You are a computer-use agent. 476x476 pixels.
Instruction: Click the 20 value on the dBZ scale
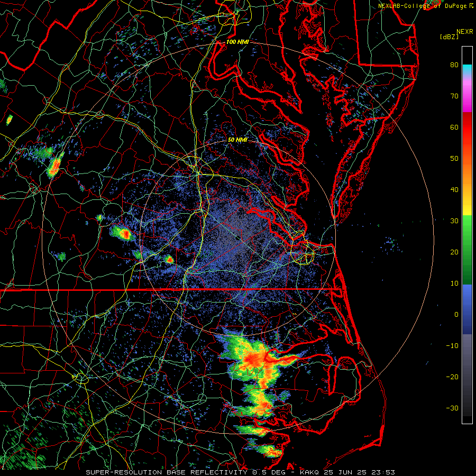(454, 252)
